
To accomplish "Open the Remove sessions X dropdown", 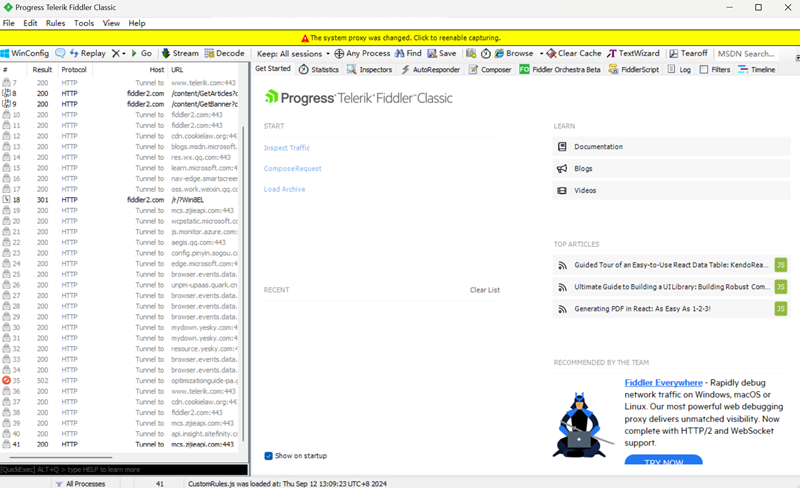I will [118, 53].
